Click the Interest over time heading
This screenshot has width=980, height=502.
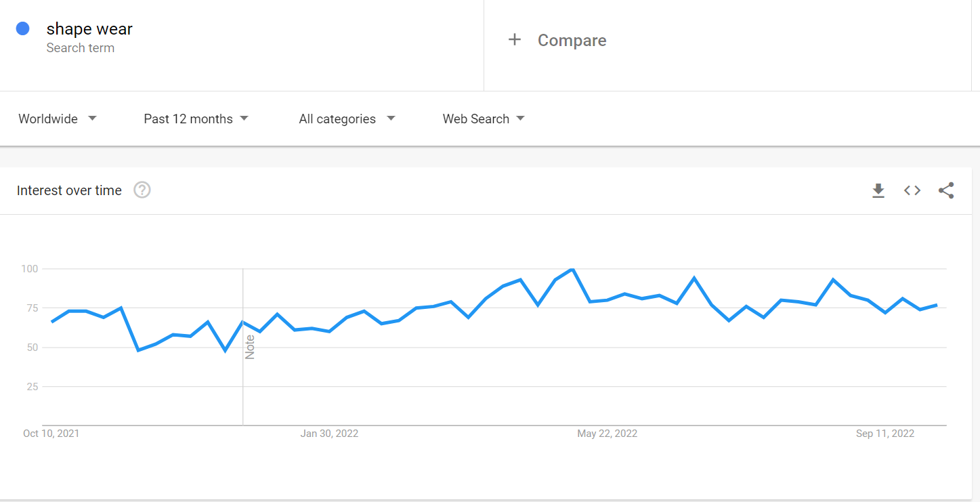[x=69, y=190]
